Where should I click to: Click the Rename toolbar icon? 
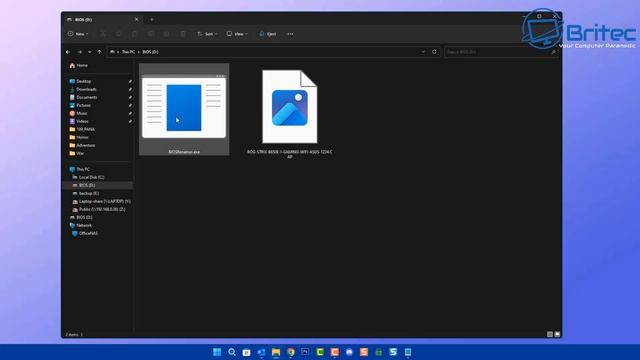pyautogui.click(x=151, y=34)
